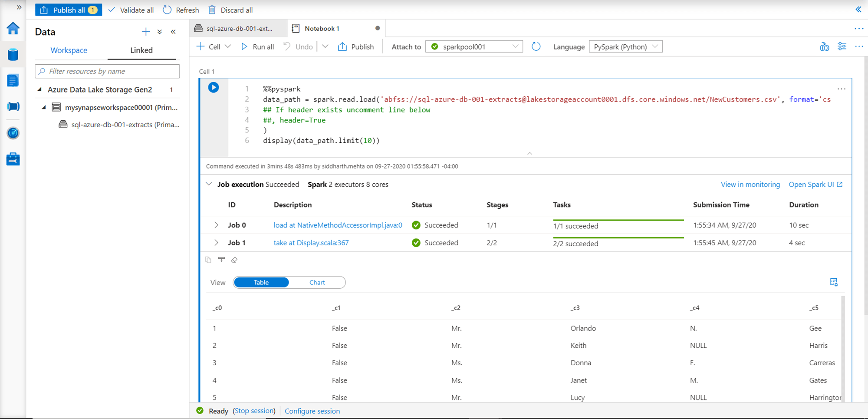This screenshot has height=419, width=868.
Task: Switch output view to Chart
Action: 317,282
